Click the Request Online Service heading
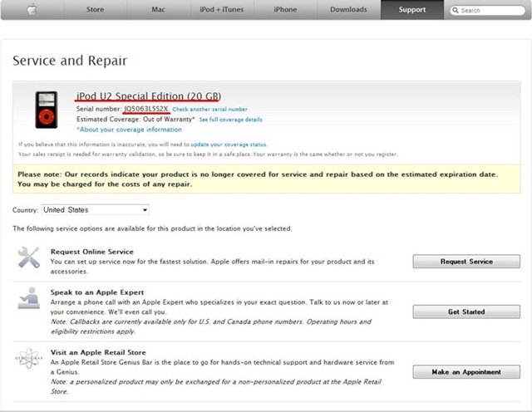The height and width of the screenshot is (412, 532). click(x=92, y=252)
